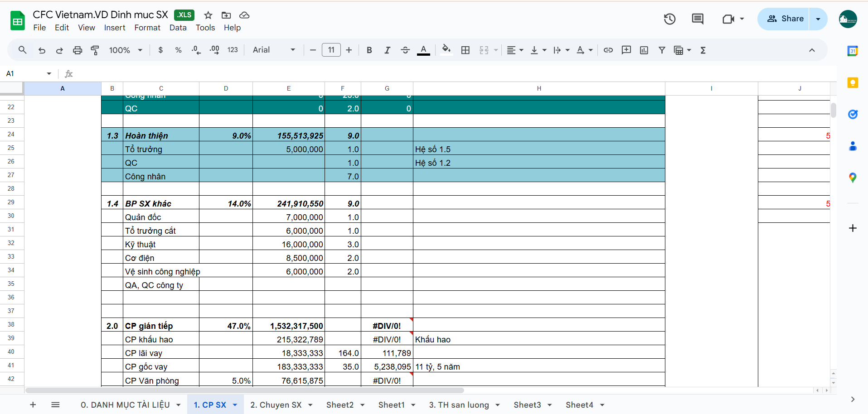Open the fill color picker
Screen dimensions: 868x414
coord(446,50)
